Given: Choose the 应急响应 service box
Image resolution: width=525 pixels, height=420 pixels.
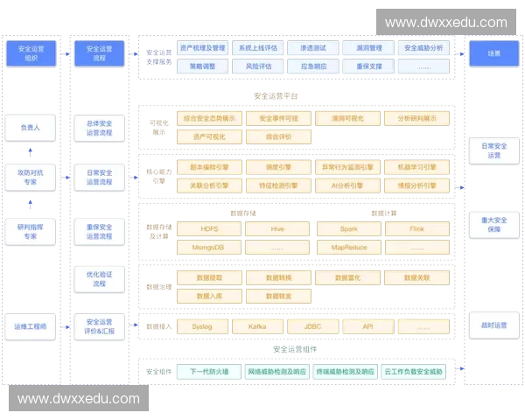Looking at the screenshot, I should [313, 66].
